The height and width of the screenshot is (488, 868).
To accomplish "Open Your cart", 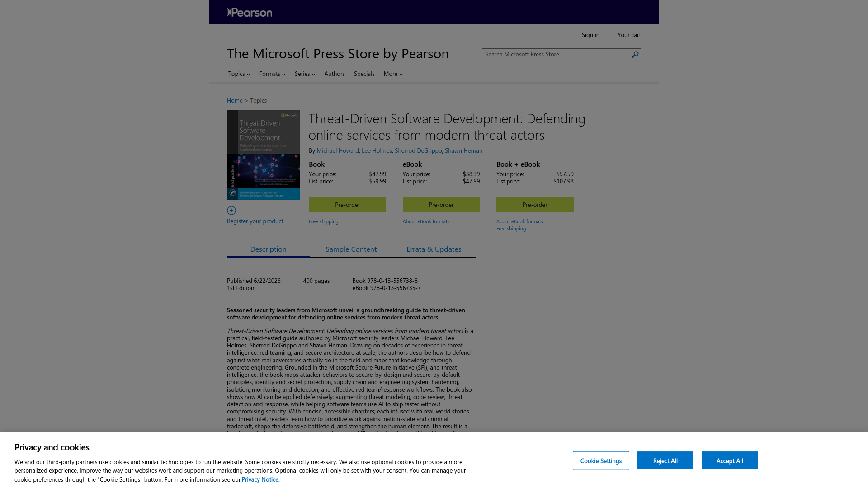I will (629, 35).
